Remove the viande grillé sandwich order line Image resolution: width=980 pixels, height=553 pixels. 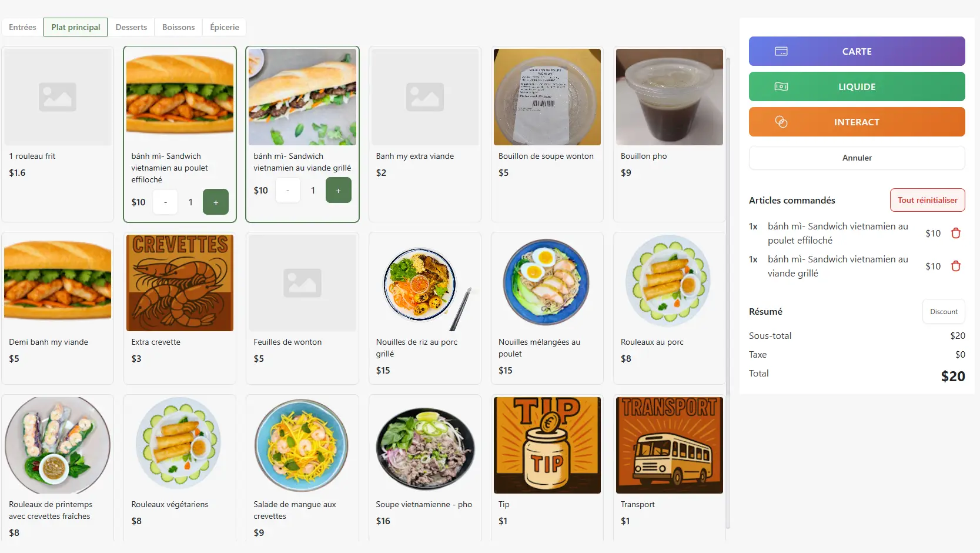click(956, 266)
